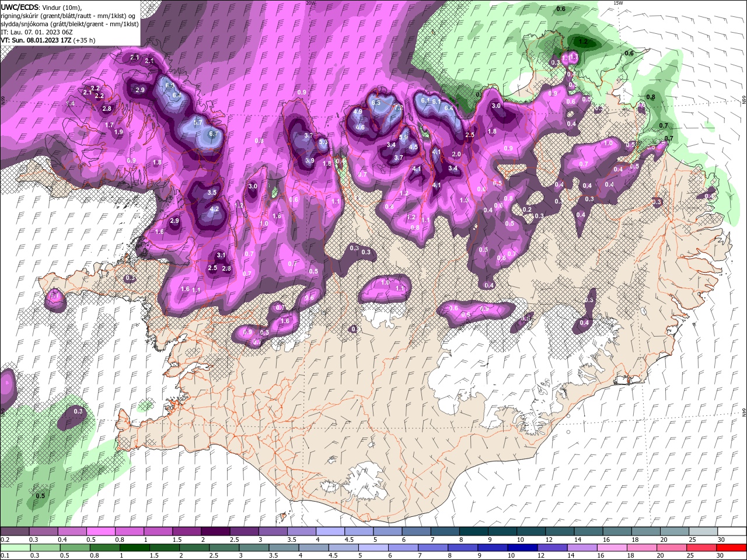Click the header text 'UWC/ECDS: Vindur (10m),'
The image size is (747, 560).
pyautogui.click(x=41, y=7)
